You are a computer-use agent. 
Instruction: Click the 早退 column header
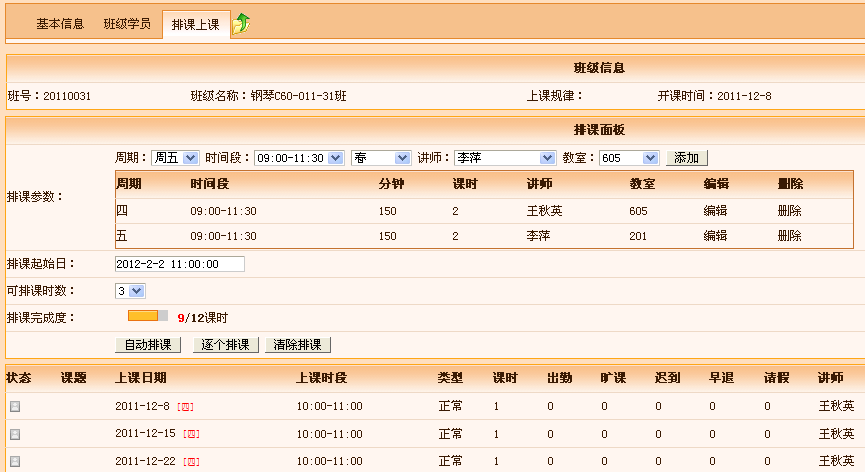722,378
